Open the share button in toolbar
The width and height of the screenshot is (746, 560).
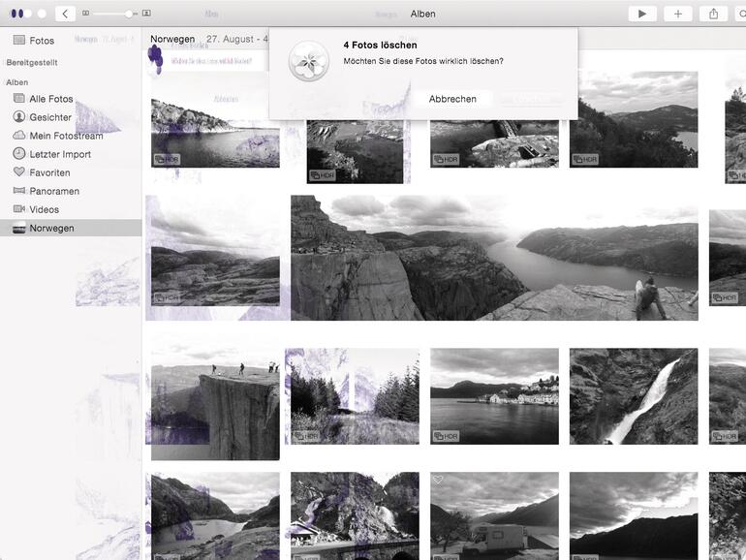tap(714, 14)
